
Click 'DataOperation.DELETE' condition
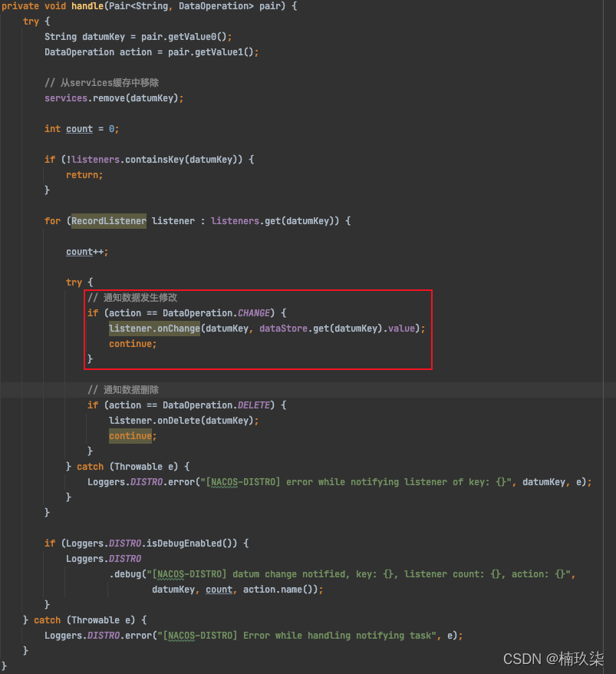216,405
